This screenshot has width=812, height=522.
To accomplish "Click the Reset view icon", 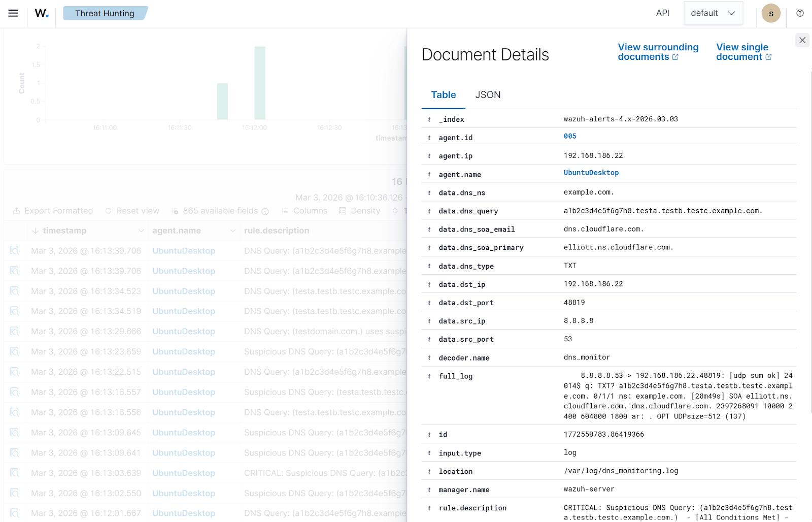I will [x=108, y=210].
